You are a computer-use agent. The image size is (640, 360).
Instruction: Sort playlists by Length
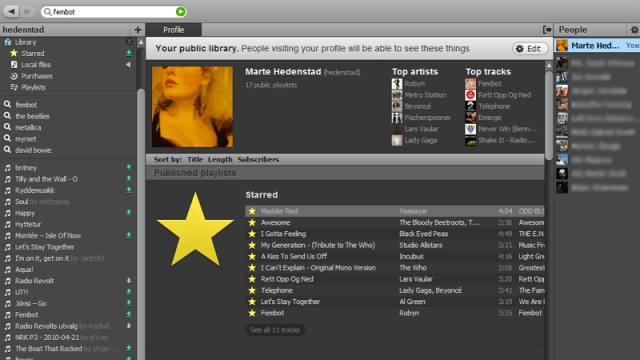tap(220, 160)
